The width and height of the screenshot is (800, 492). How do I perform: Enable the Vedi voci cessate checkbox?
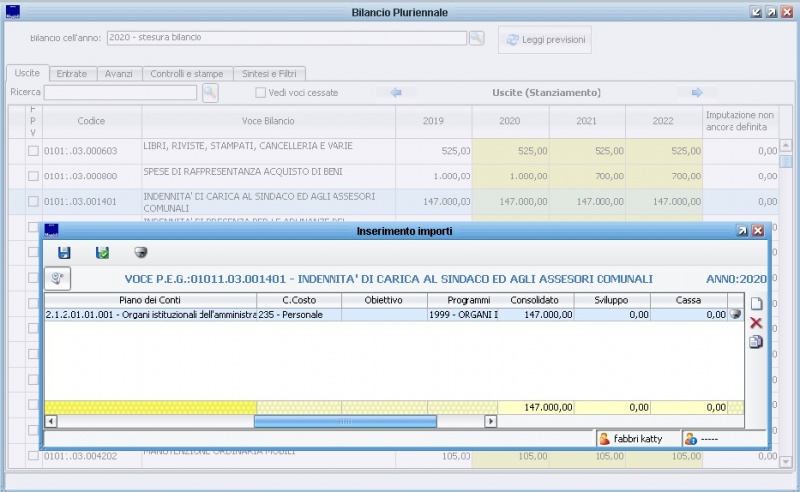[260, 93]
